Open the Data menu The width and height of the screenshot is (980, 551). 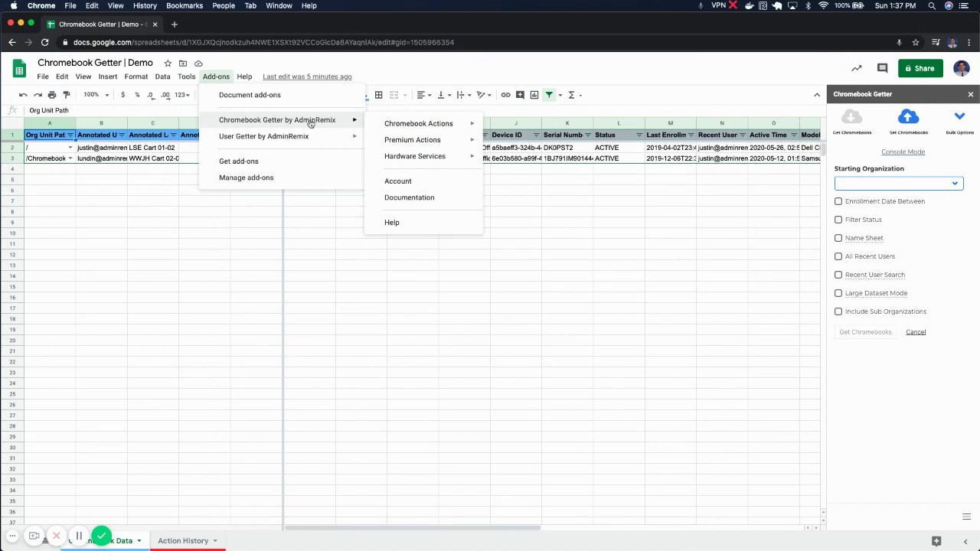[x=162, y=77]
